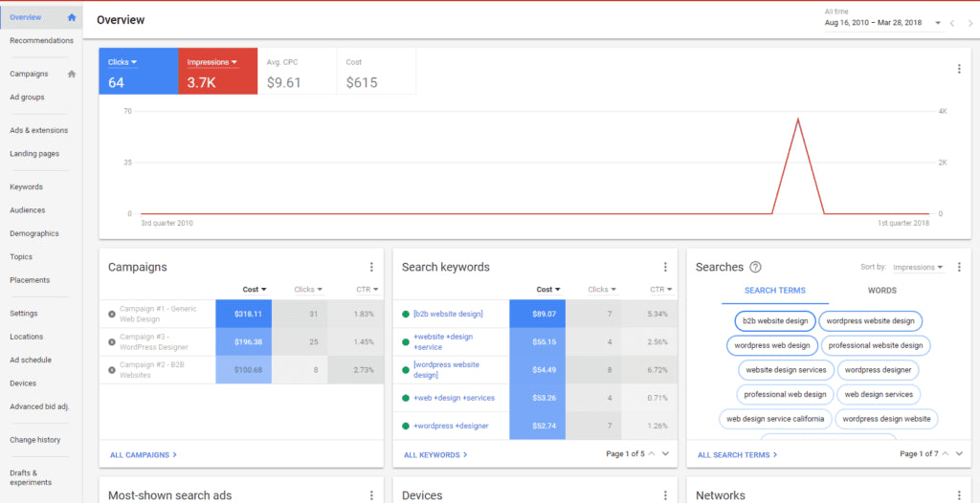The width and height of the screenshot is (980, 503).
Task: Open the Campaigns card three-dot menu
Action: coord(371,268)
